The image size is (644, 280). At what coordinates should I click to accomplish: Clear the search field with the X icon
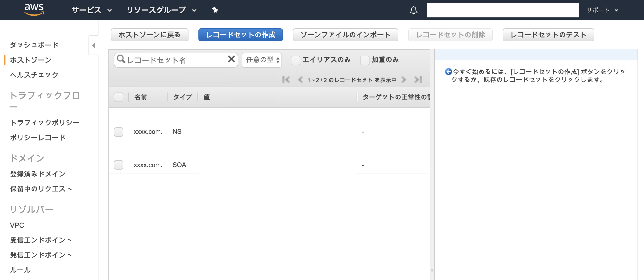[x=231, y=59]
